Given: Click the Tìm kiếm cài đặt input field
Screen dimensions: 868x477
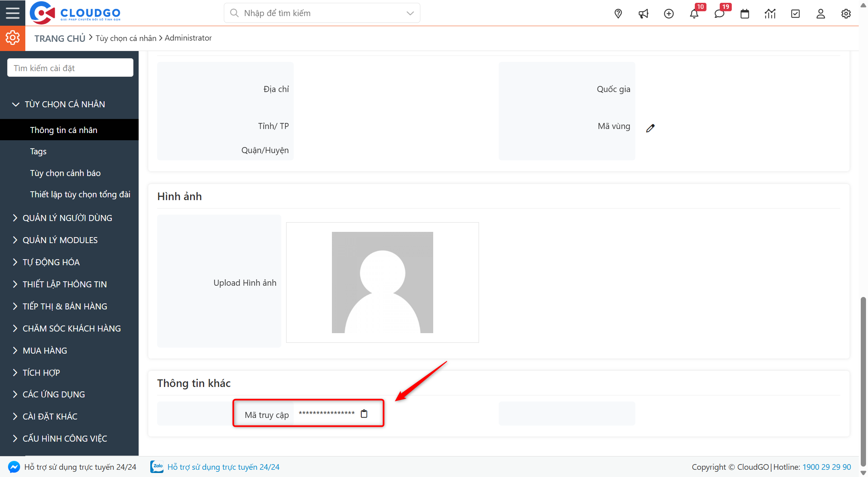Looking at the screenshot, I should [70, 67].
